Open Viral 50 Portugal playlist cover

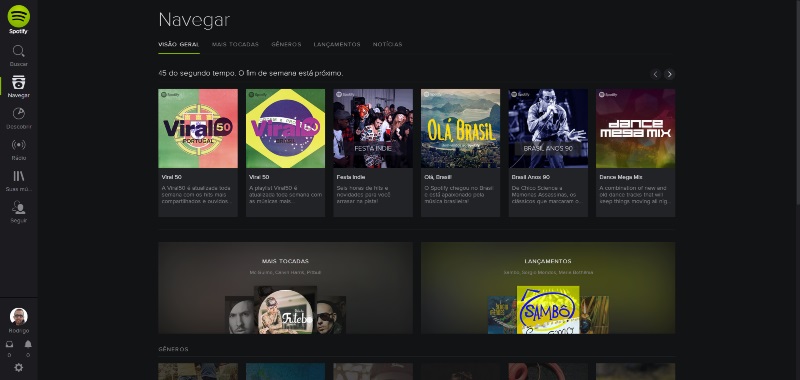(198, 129)
